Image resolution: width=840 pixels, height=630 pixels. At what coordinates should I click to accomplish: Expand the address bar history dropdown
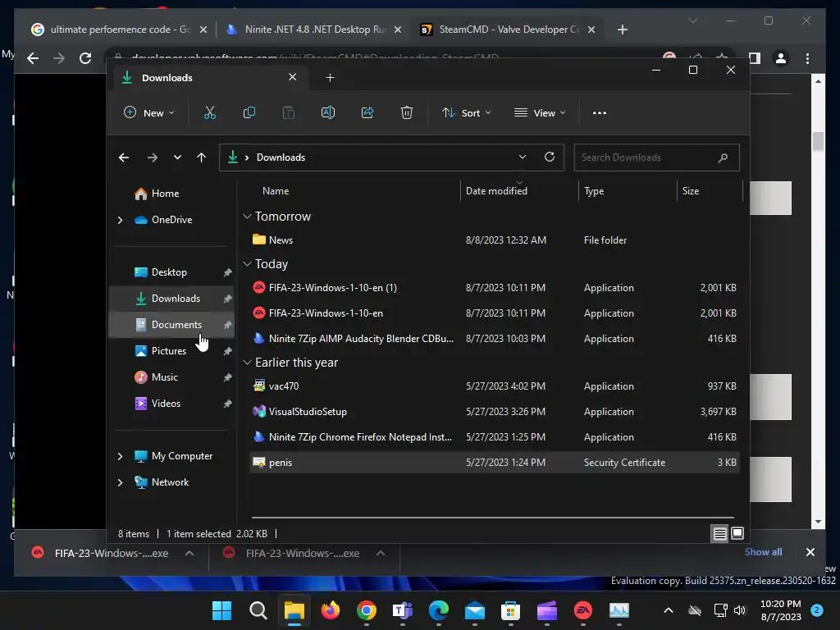[523, 157]
